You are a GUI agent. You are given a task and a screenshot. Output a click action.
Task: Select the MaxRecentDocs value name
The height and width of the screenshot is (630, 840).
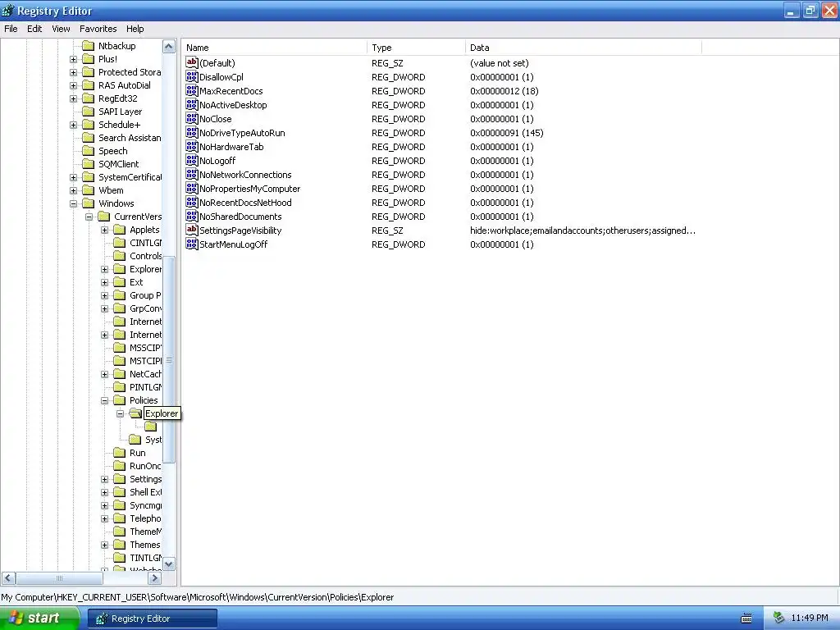coord(231,91)
